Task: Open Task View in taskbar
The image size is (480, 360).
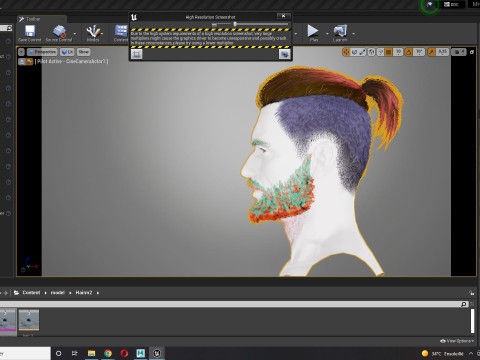Action: pos(75,353)
